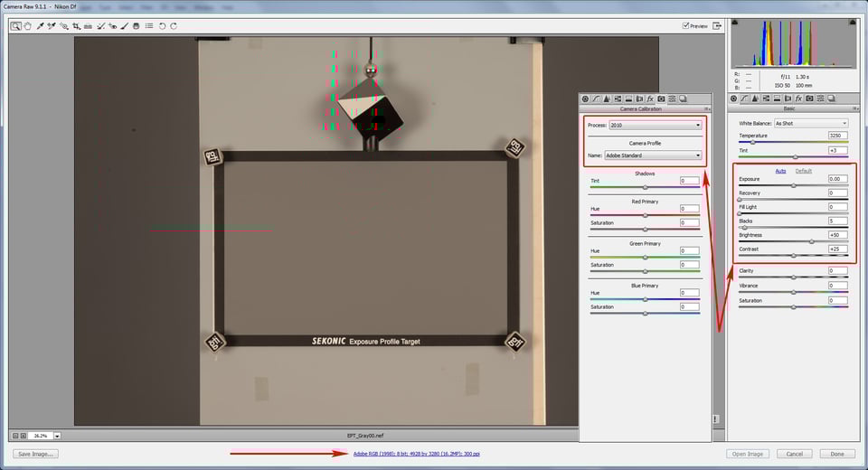Click the Blue Primary Saturation value field

[690, 306]
